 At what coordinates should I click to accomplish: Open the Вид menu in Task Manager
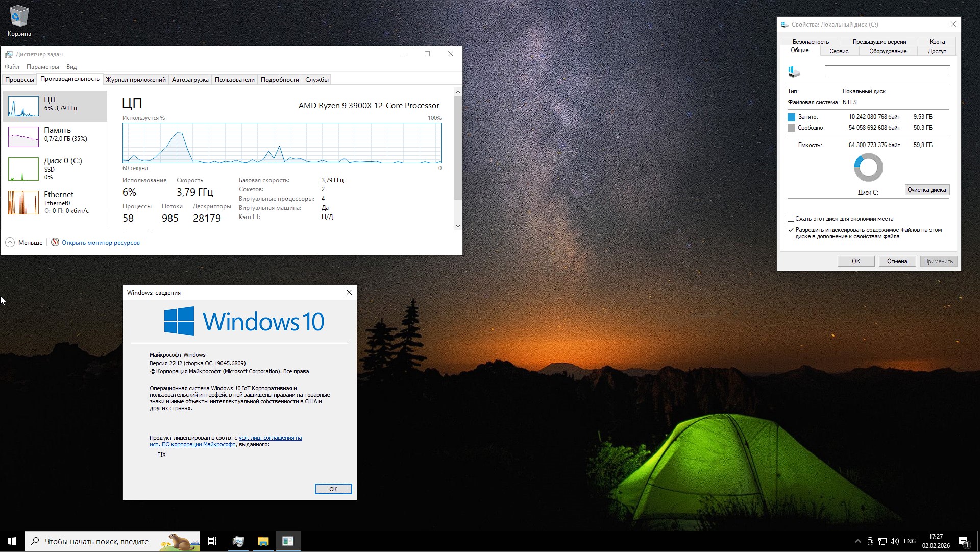[x=71, y=66]
